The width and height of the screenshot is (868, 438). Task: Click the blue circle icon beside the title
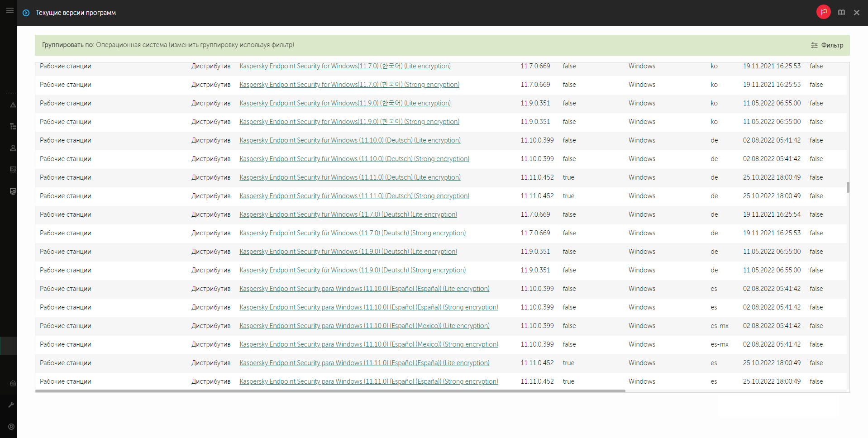26,13
